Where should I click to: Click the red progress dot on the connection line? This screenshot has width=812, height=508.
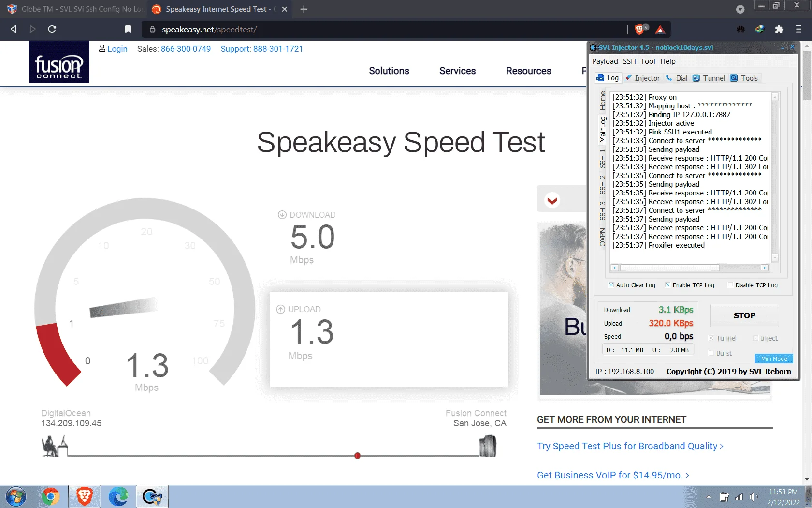pos(357,456)
